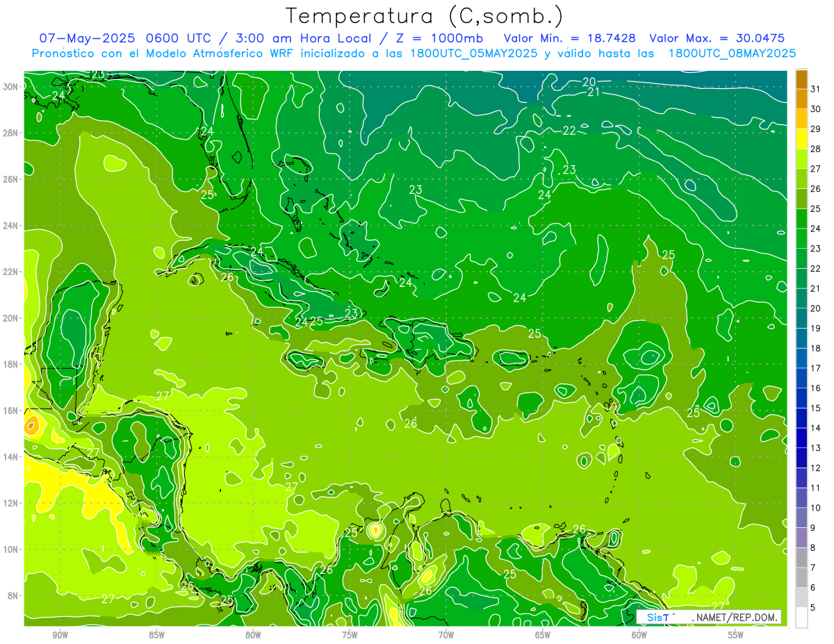Click the white swatch below 5 on colorbar
The width and height of the screenshot is (834, 644).
pos(801,618)
